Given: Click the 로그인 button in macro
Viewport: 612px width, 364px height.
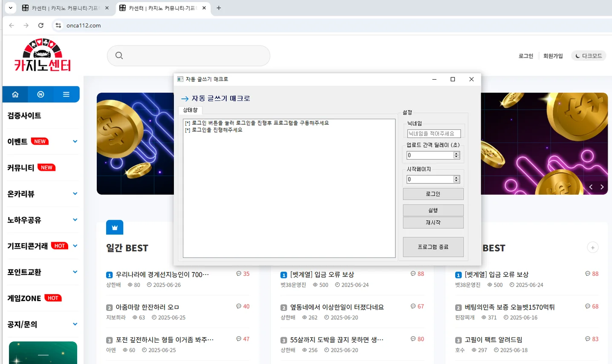Looking at the screenshot, I should pyautogui.click(x=433, y=194).
